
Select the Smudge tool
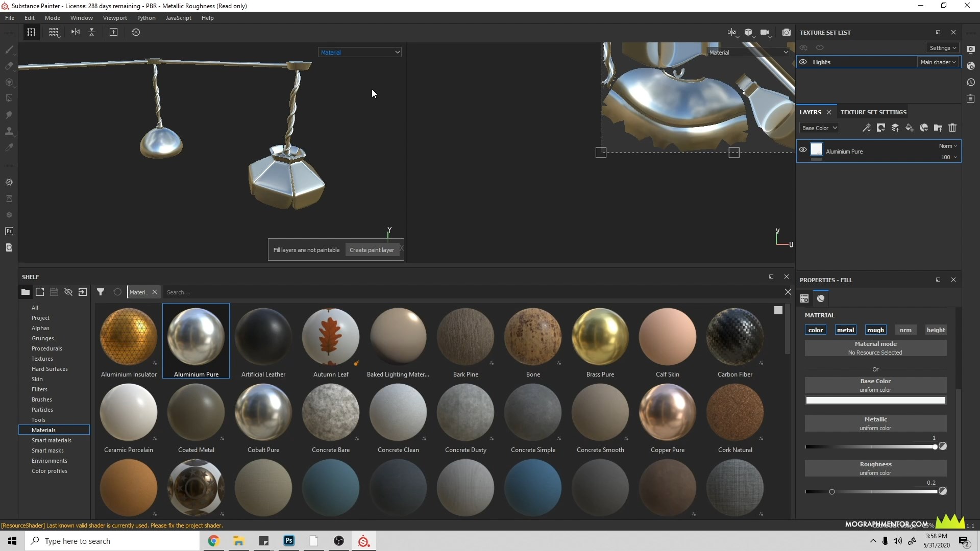[9, 115]
